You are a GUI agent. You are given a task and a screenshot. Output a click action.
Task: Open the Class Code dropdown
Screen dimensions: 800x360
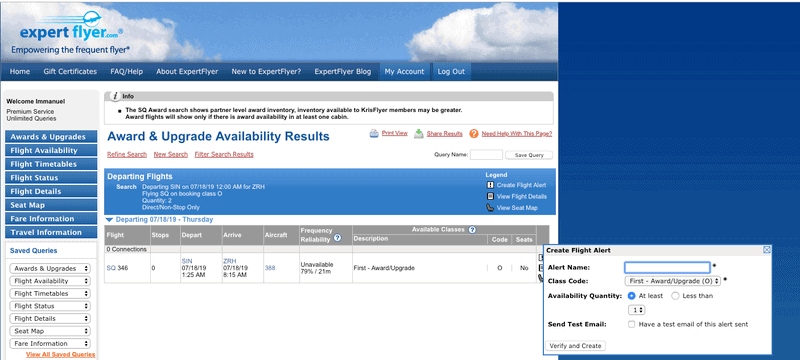pos(672,281)
